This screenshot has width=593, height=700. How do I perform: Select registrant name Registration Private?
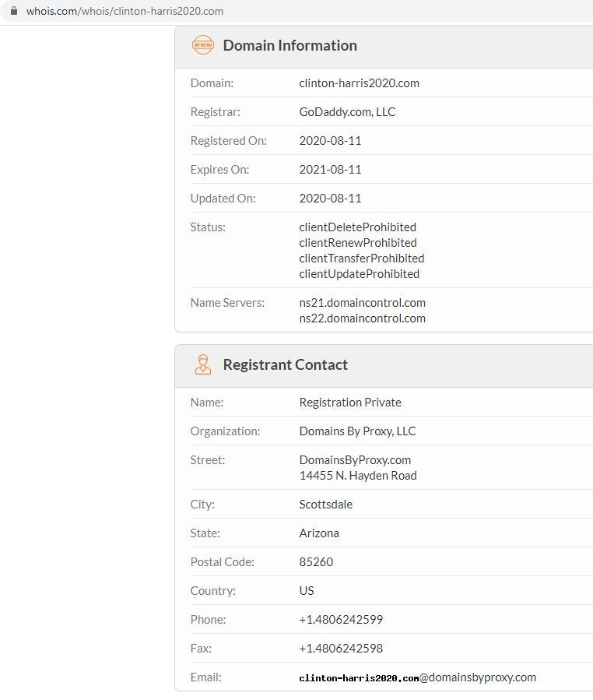tap(350, 403)
